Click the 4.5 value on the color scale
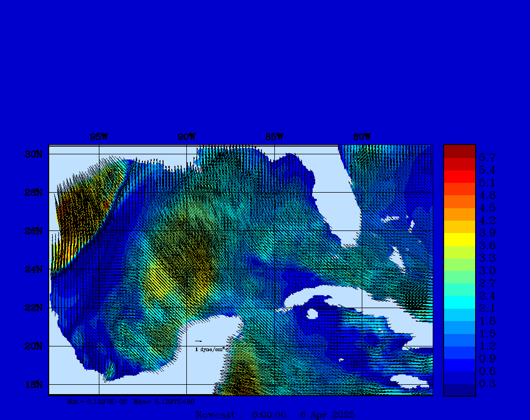 coord(487,208)
